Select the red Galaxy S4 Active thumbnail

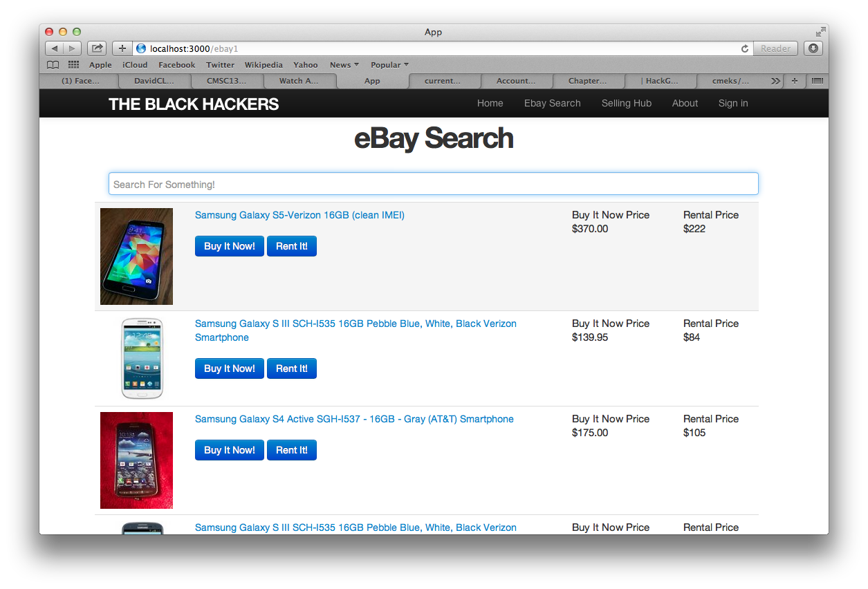coord(136,460)
